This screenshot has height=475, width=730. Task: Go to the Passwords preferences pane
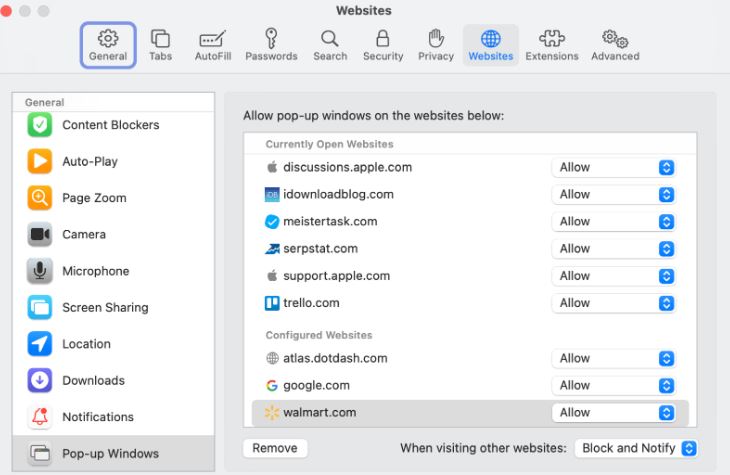click(x=271, y=45)
